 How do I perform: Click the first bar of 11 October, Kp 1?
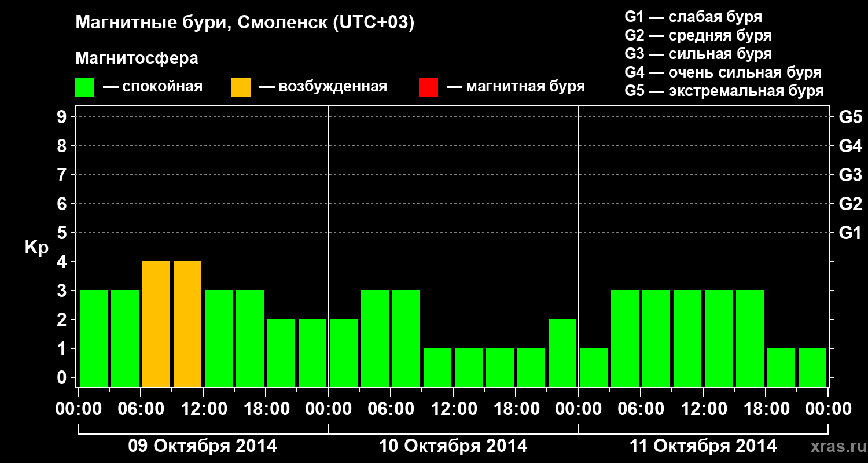(x=594, y=367)
